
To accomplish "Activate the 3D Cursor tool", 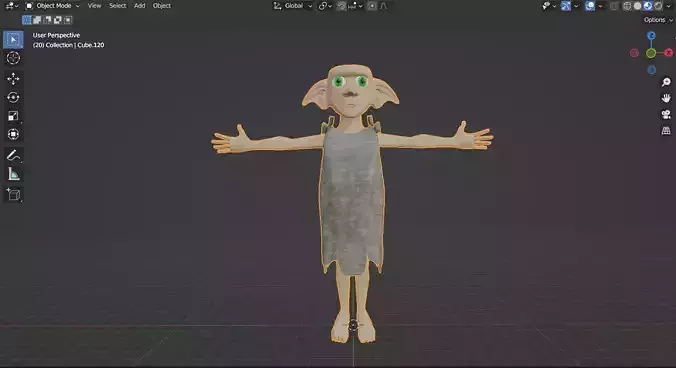I will pyautogui.click(x=13, y=58).
